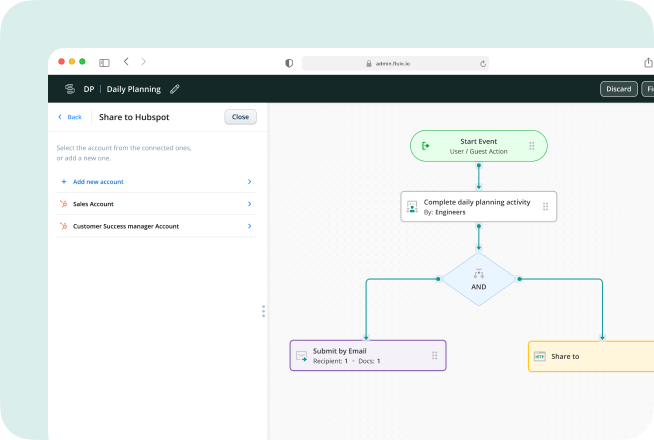This screenshot has width=654, height=440.
Task: Click the Start Event node icon
Action: [x=426, y=146]
